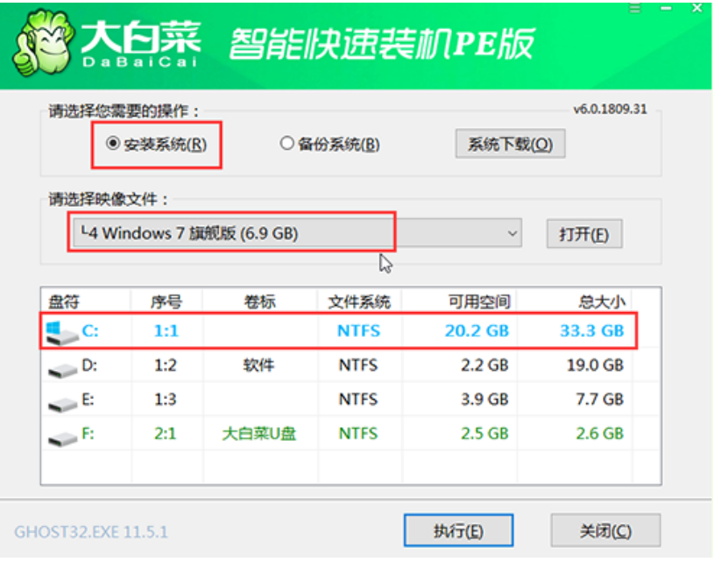Screen dimensions: 728x569
Task: Click the 33.3 GB total size cell
Action: 592,331
